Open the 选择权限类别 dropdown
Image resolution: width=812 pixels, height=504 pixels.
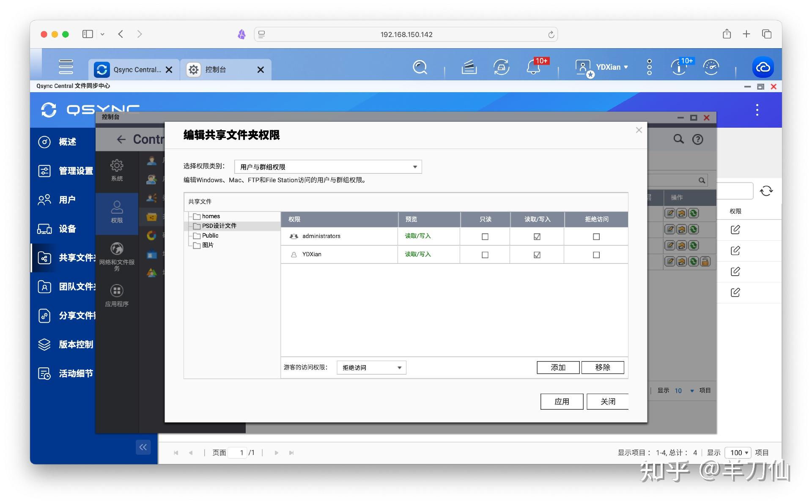(x=327, y=167)
